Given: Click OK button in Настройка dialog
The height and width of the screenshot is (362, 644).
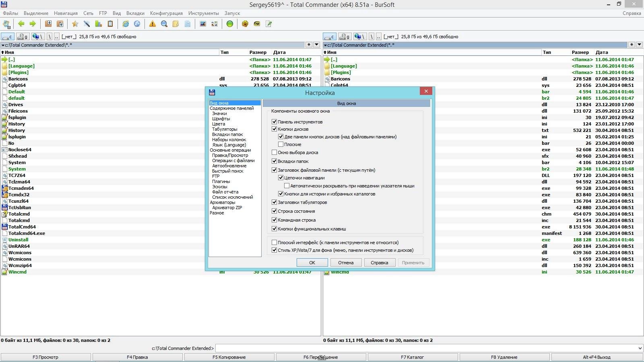Looking at the screenshot, I should click(312, 263).
